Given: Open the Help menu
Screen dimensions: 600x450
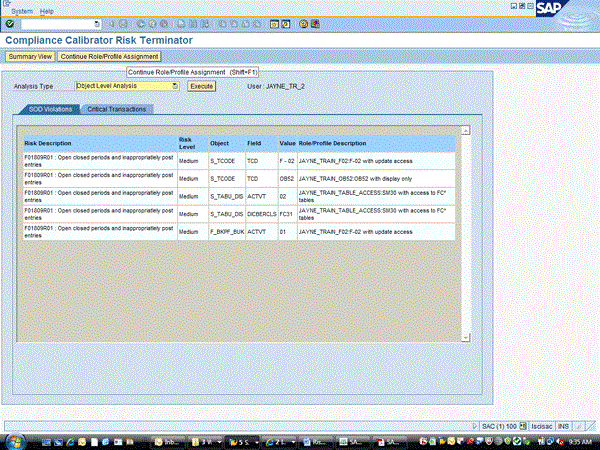Looking at the screenshot, I should [x=47, y=10].
